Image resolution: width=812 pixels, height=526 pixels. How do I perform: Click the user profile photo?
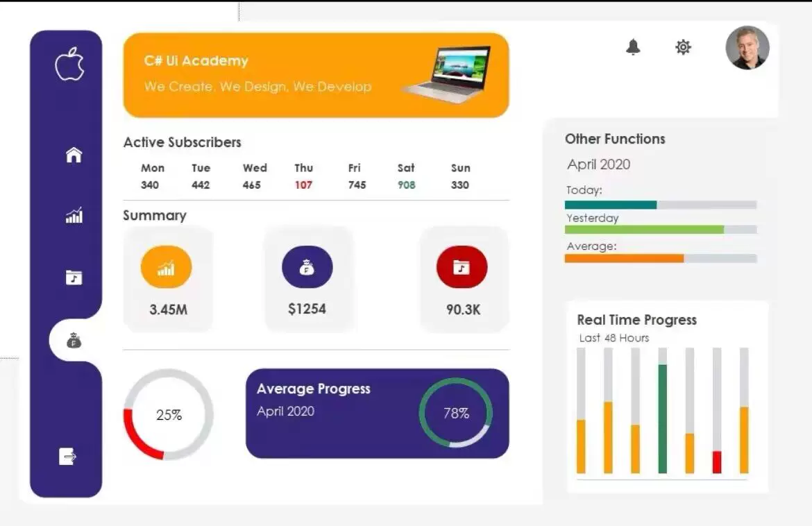click(747, 48)
